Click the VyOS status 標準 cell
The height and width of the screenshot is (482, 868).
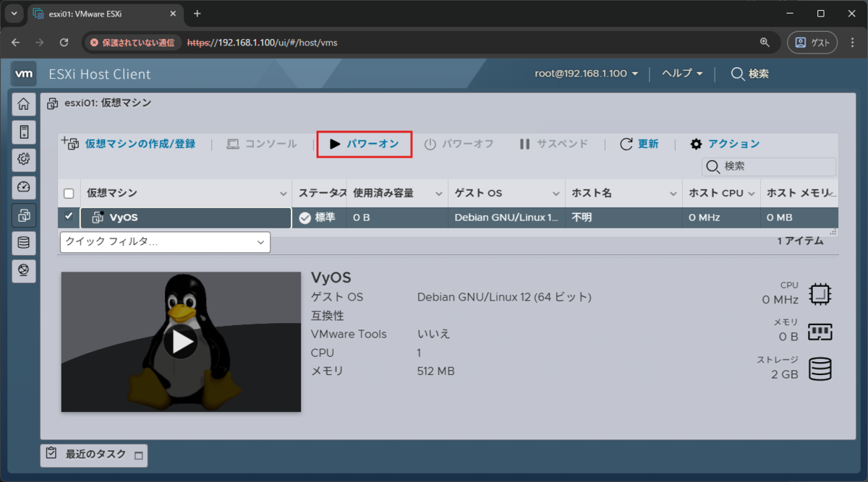click(x=318, y=218)
